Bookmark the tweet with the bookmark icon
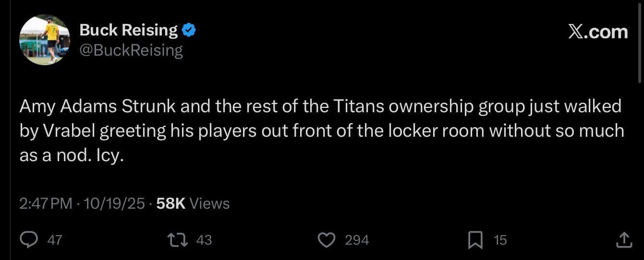 [475, 239]
